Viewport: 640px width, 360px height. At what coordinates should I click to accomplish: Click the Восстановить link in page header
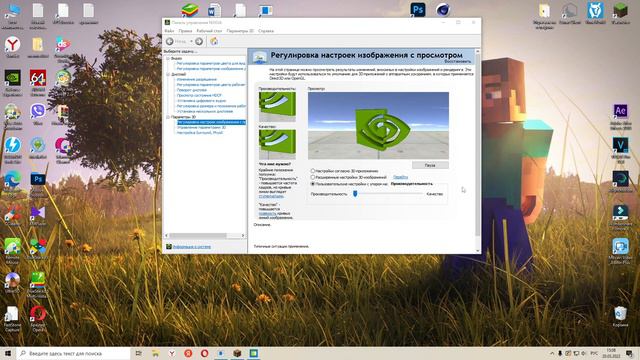pyautogui.click(x=458, y=61)
